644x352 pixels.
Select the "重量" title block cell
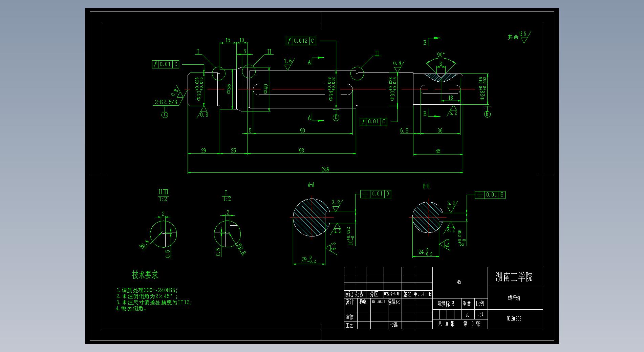467,304
